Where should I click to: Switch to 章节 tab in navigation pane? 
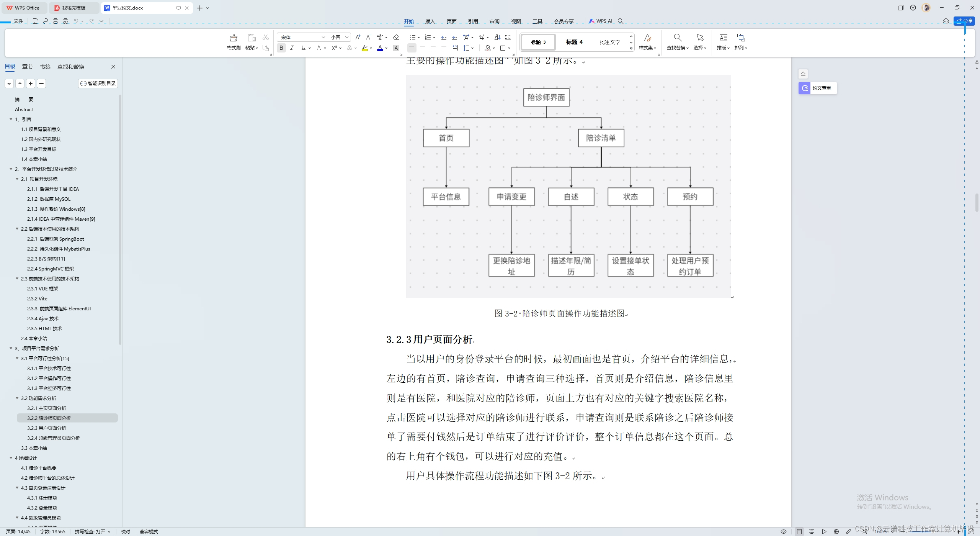point(27,67)
